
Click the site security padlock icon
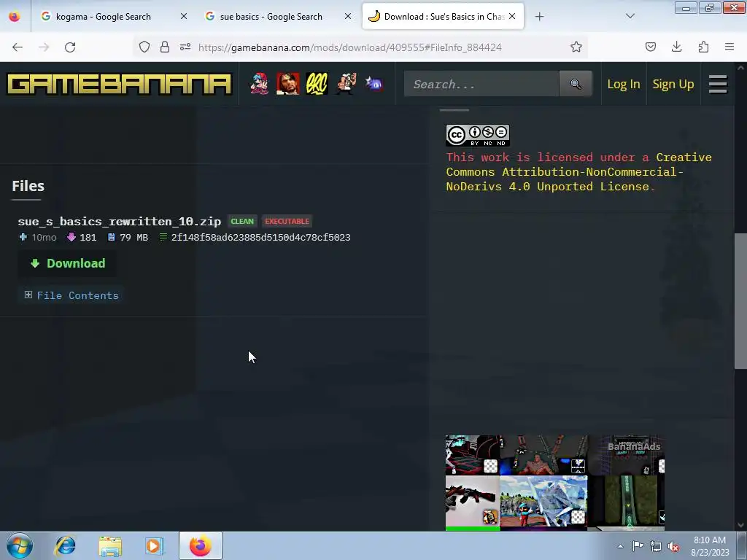click(165, 47)
